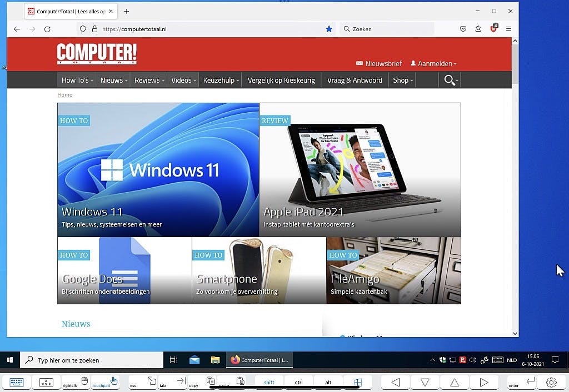This screenshot has height=392, width=569.
Task: Tap the tab key button
Action: (x=172, y=382)
